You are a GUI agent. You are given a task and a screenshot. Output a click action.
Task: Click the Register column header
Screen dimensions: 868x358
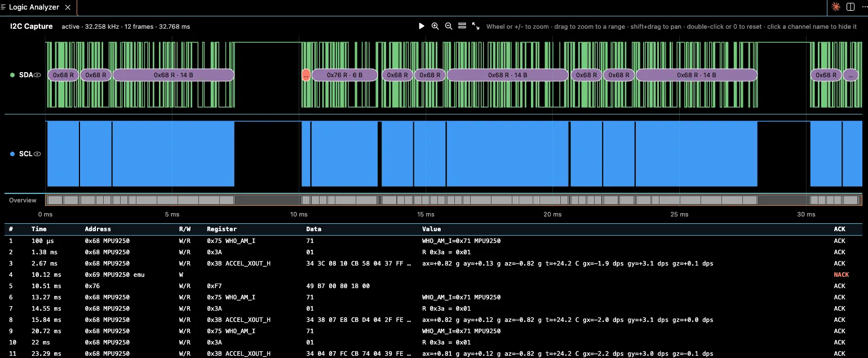tap(222, 229)
